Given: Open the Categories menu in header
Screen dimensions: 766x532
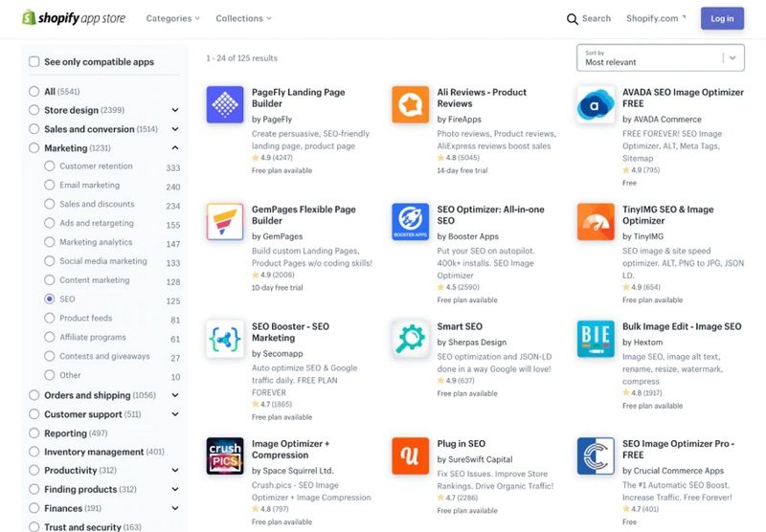Looking at the screenshot, I should 173,18.
